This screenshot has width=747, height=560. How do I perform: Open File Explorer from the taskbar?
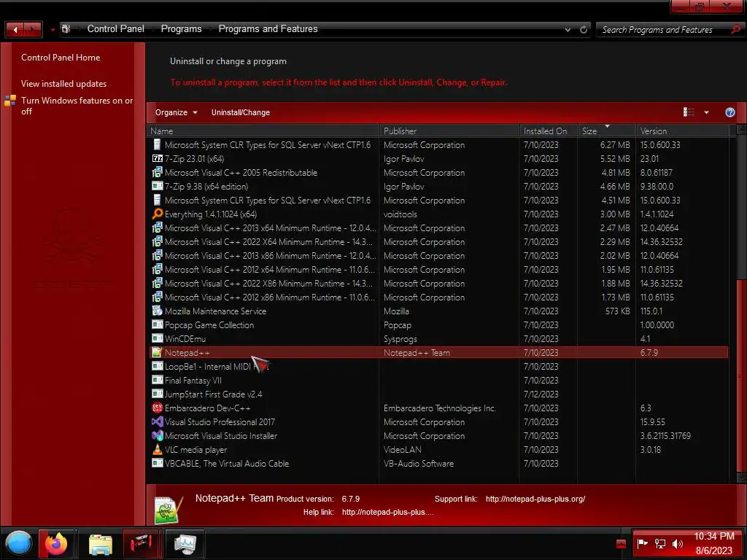tap(101, 544)
